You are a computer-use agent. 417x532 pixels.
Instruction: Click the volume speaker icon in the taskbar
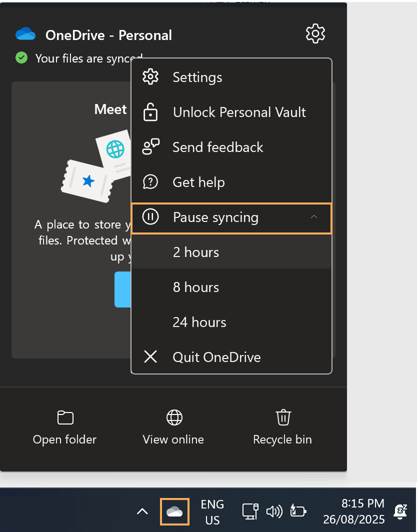click(x=274, y=511)
